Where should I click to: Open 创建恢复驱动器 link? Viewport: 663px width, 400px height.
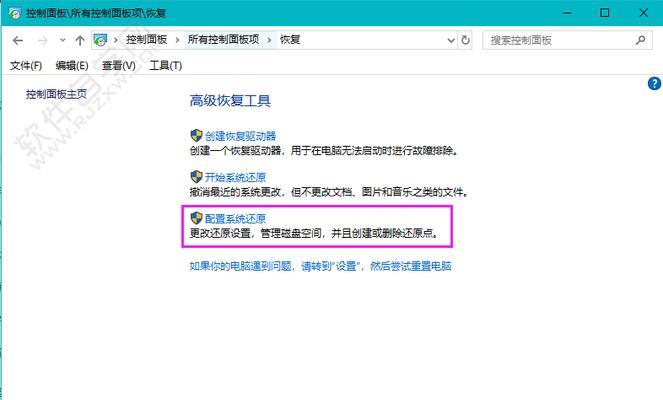[240, 136]
